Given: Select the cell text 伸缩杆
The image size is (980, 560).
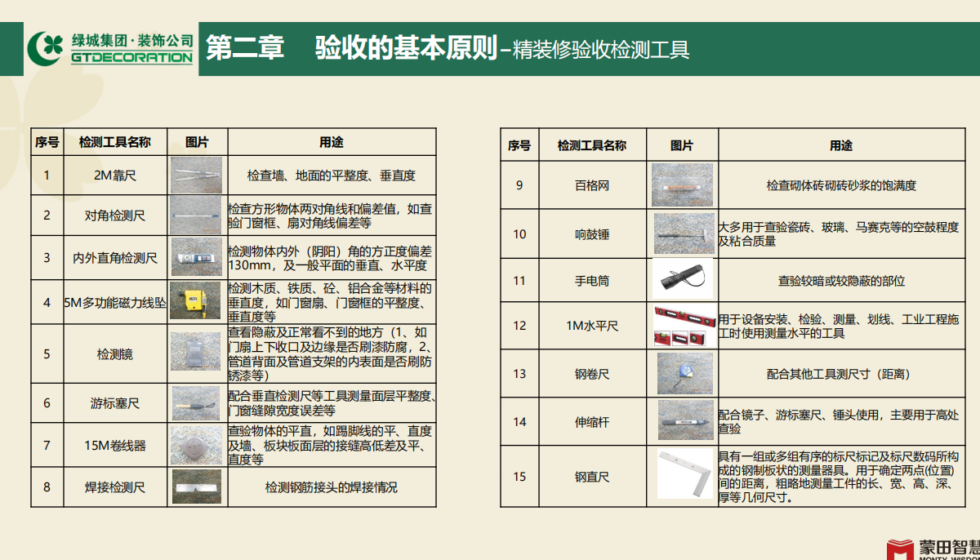Looking at the screenshot, I should click(x=592, y=422).
